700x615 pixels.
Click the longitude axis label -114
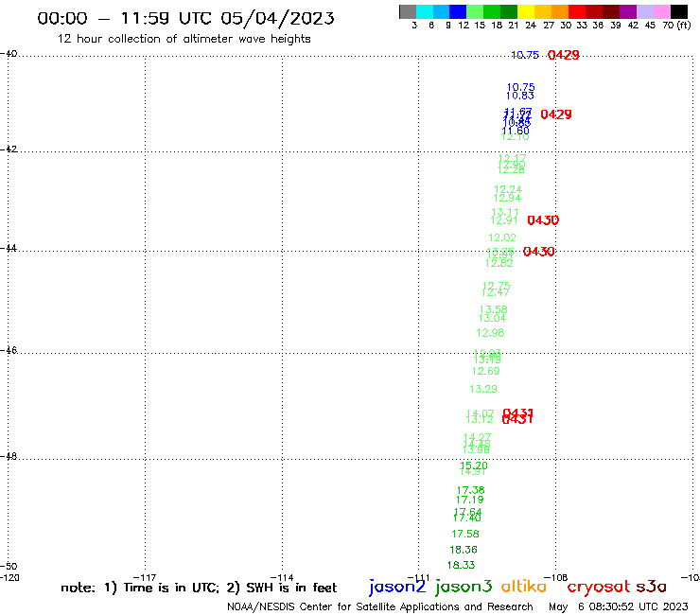282,578
